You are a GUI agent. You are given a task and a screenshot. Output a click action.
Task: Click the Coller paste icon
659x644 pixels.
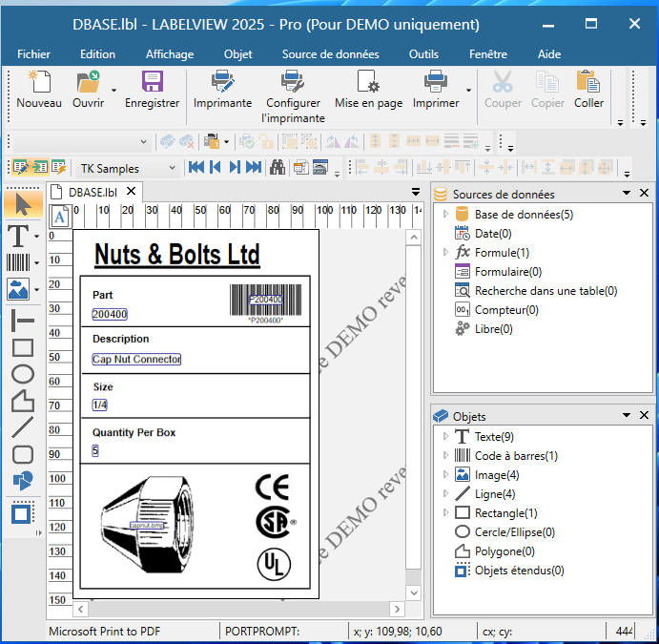tap(588, 81)
